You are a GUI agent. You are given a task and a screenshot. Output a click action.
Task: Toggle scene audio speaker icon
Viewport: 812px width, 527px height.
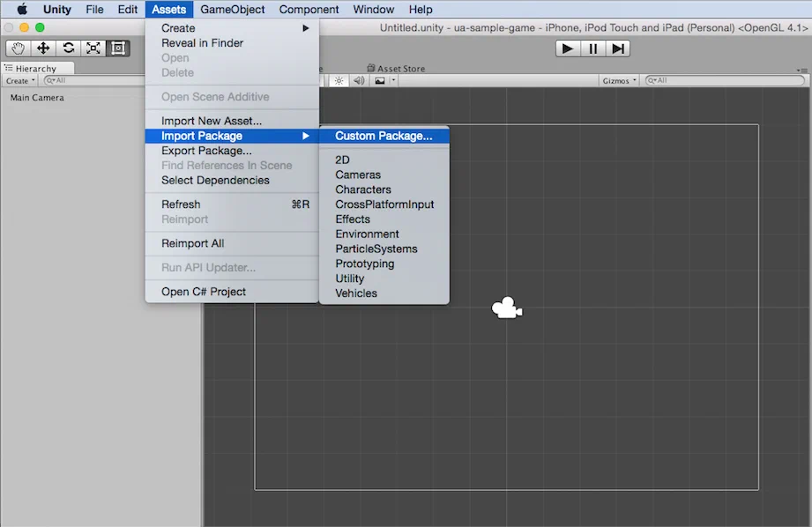[x=359, y=80]
